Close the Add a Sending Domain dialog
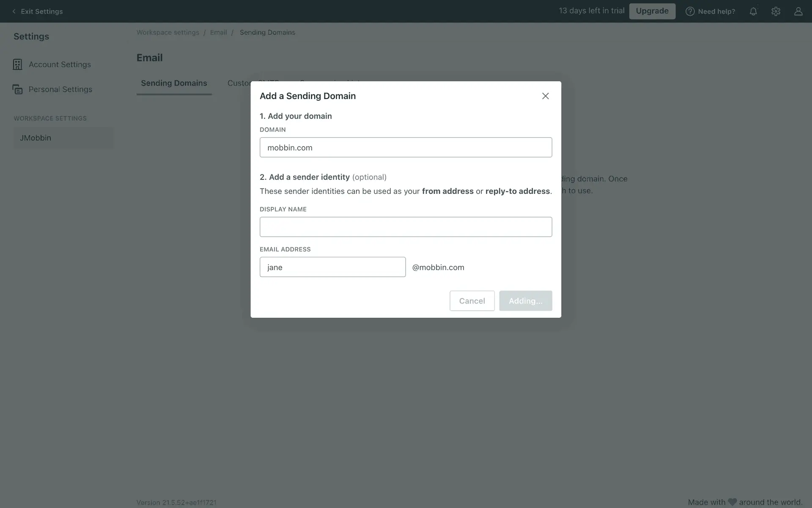This screenshot has height=508, width=812. (x=545, y=96)
